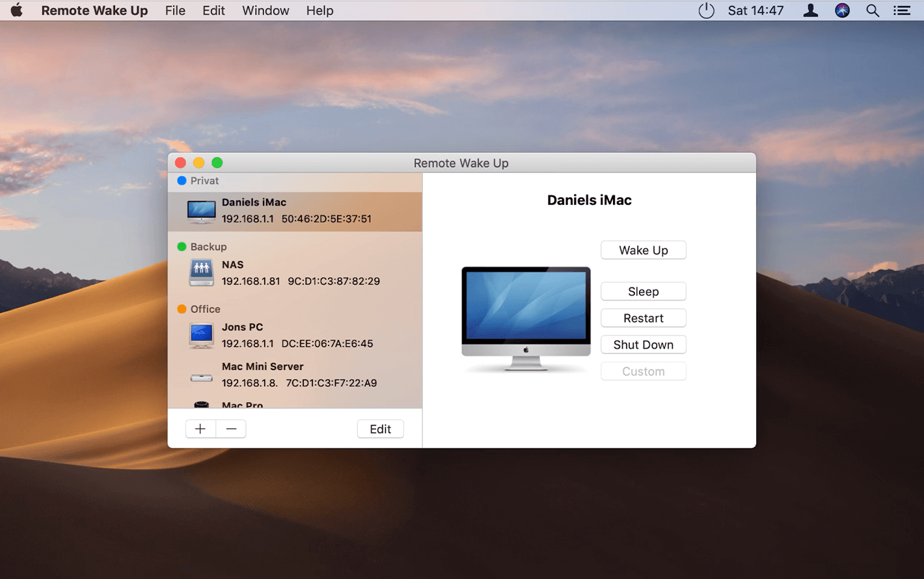This screenshot has height=579, width=924.
Task: Click the large iMac image in detail pane
Action: pos(526,319)
